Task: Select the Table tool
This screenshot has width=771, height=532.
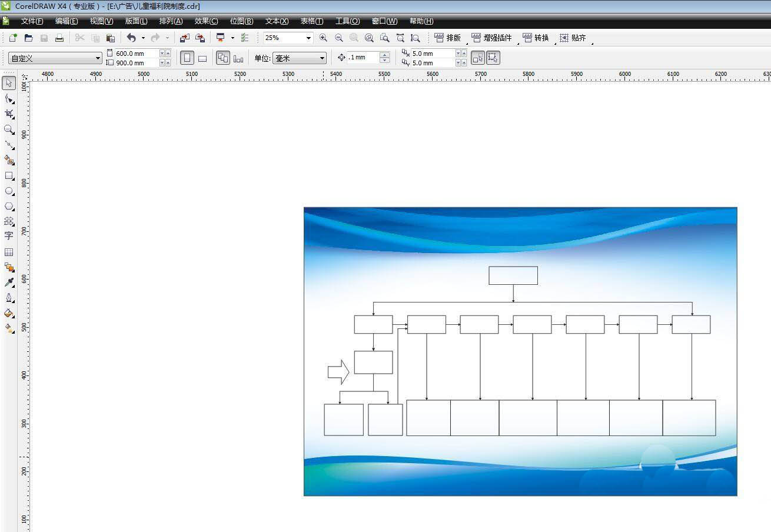Action: (x=9, y=252)
